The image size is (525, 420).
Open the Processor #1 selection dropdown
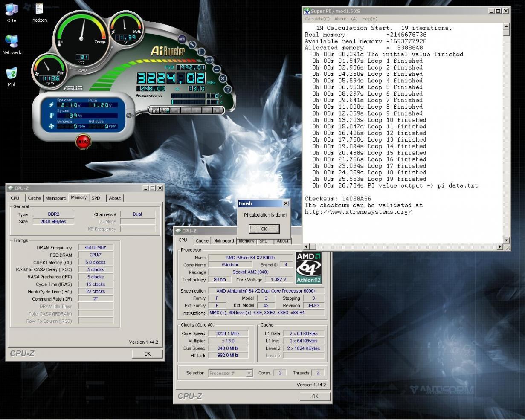231,373
